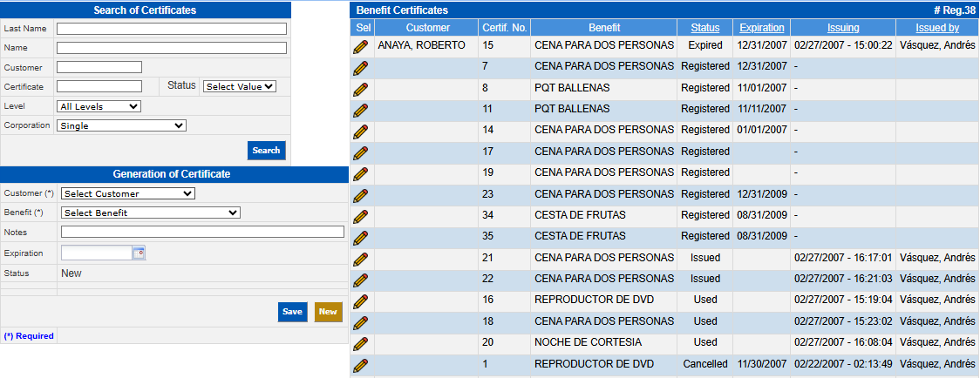Expand the Select Benefit dropdown
Image resolution: width=980 pixels, height=378 pixels.
(150, 213)
